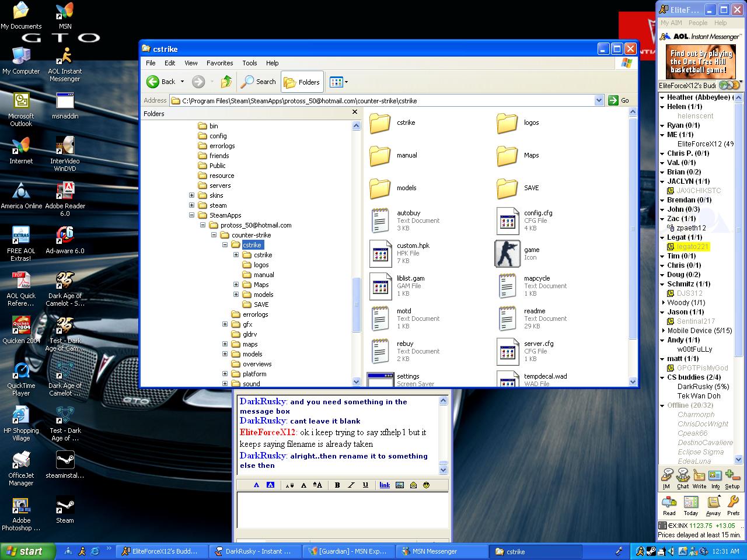Image resolution: width=747 pixels, height=560 pixels.
Task: Click the IM button in Buddy List
Action: click(666, 478)
